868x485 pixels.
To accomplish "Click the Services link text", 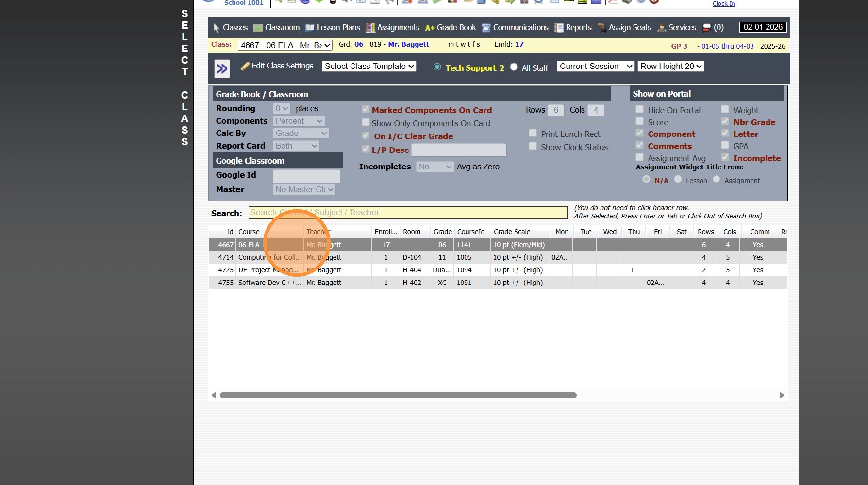I will click(x=682, y=28).
